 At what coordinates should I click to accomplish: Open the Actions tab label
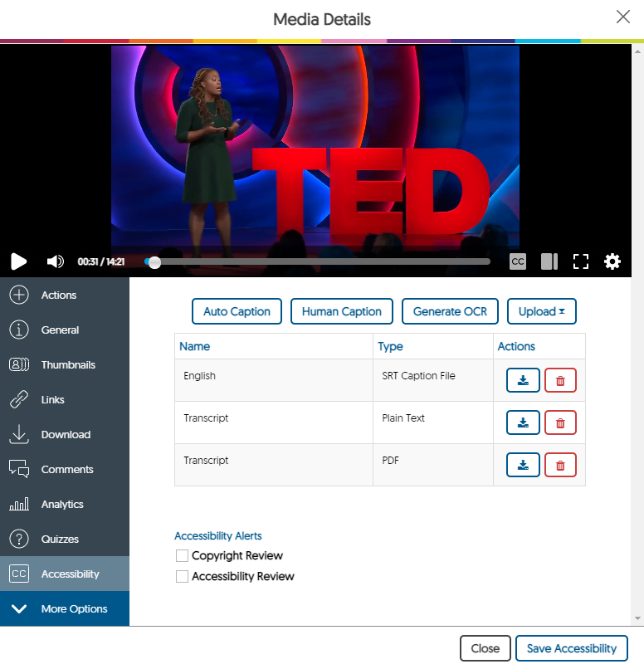click(x=59, y=295)
